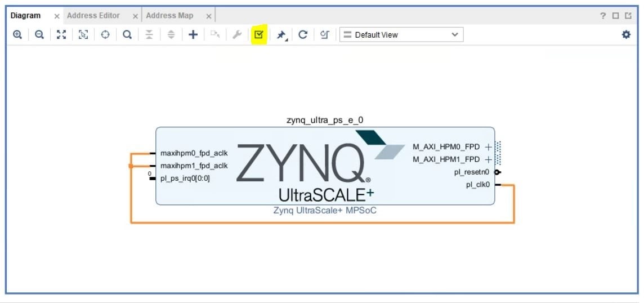
Task: Switch to the Address Map tab
Action: tap(169, 16)
